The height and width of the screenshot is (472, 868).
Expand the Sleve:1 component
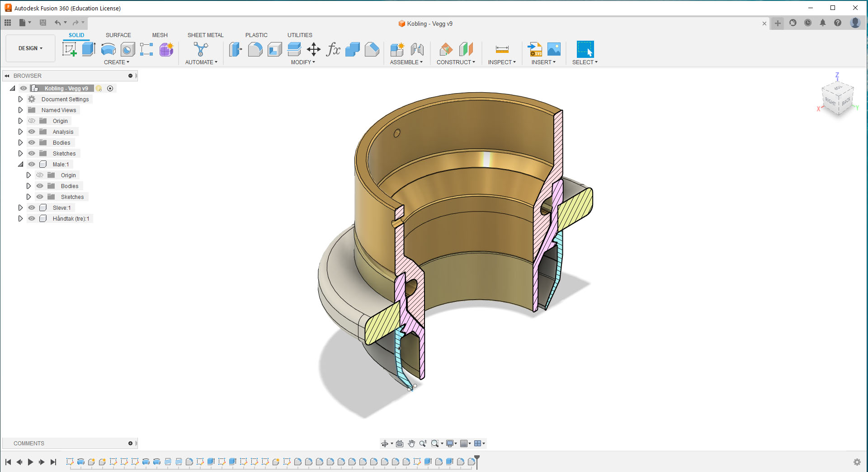[20, 208]
